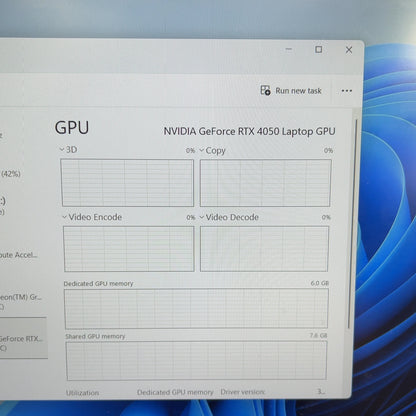Select the sidebar item showing 42% usage
The width and height of the screenshot is (416, 416).
tap(11, 174)
